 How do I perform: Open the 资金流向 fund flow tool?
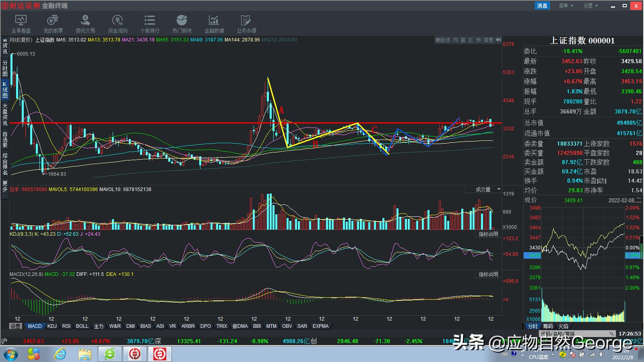click(x=117, y=23)
